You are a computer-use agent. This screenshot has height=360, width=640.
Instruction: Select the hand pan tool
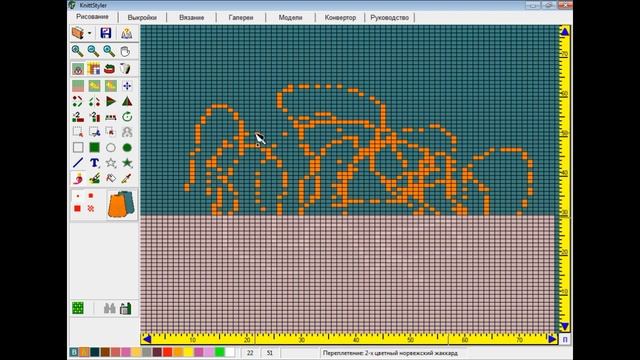point(125,51)
